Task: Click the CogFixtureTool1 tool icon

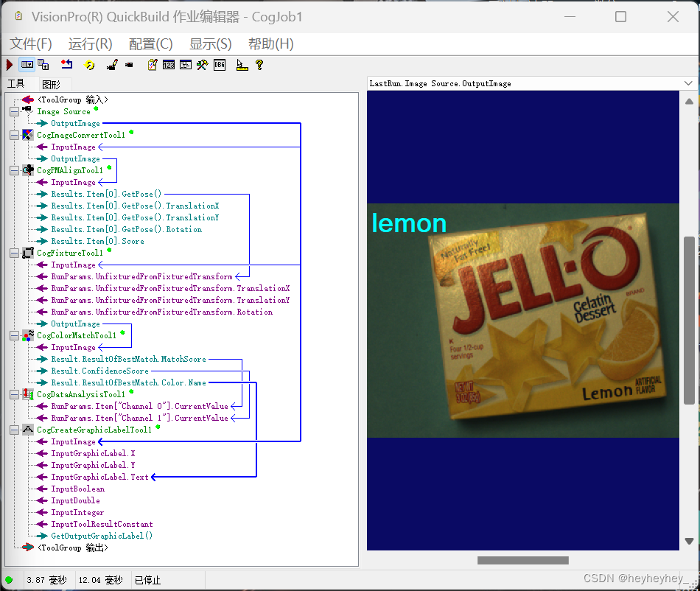Action: [x=28, y=253]
